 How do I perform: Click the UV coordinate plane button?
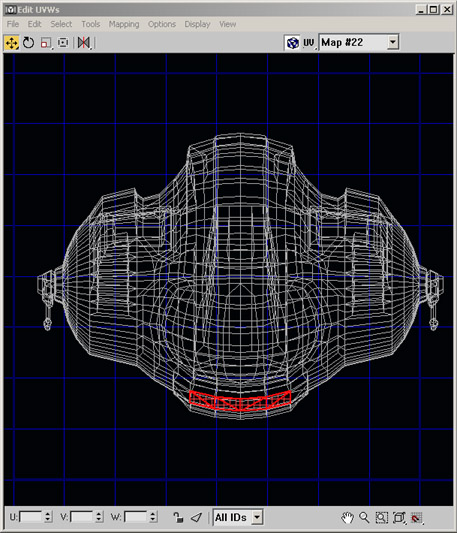309,43
